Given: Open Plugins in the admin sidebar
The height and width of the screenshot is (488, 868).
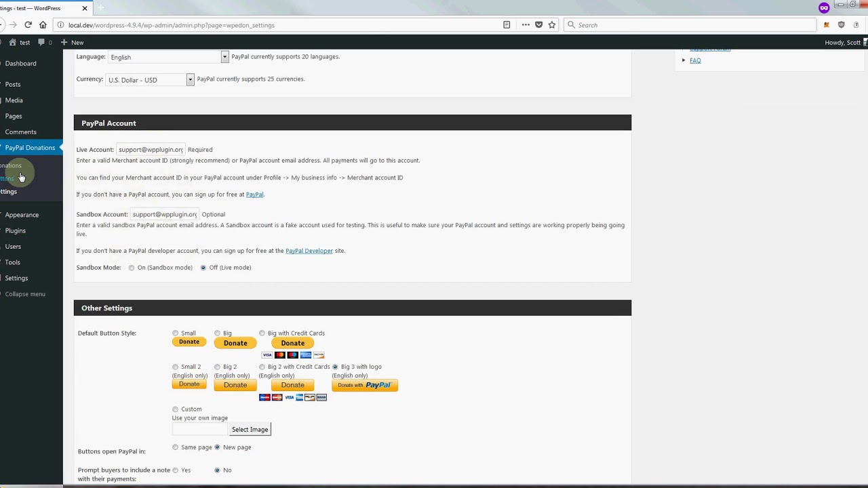Looking at the screenshot, I should (16, 230).
